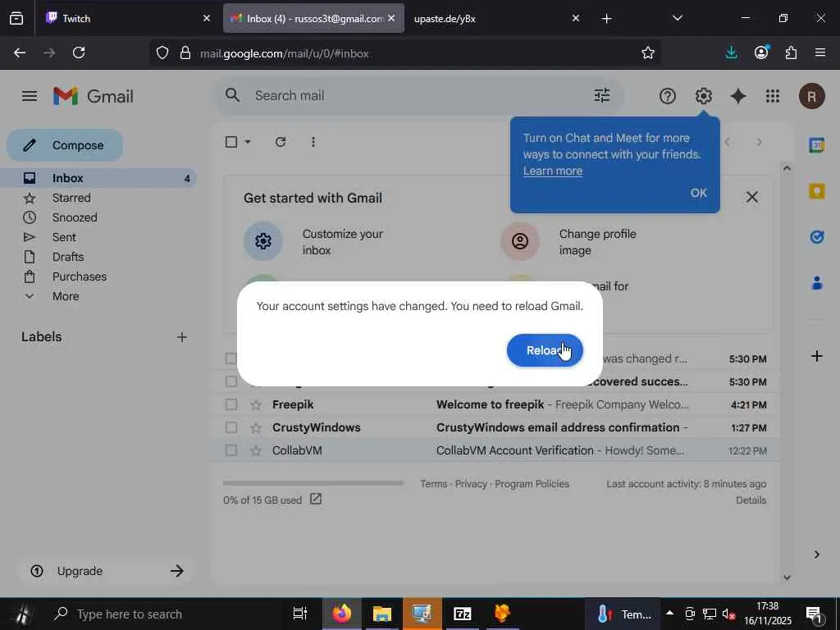Image resolution: width=840 pixels, height=630 pixels.
Task: Refresh the mail list
Action: click(x=281, y=142)
